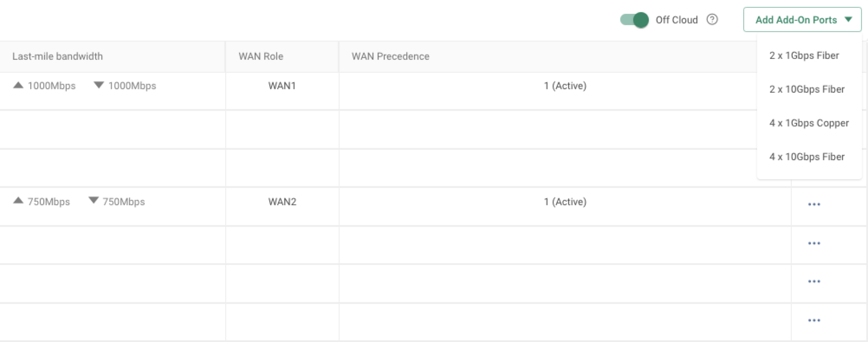The image size is (868, 342).
Task: Open the three-dot menu in last row
Action: tap(814, 320)
